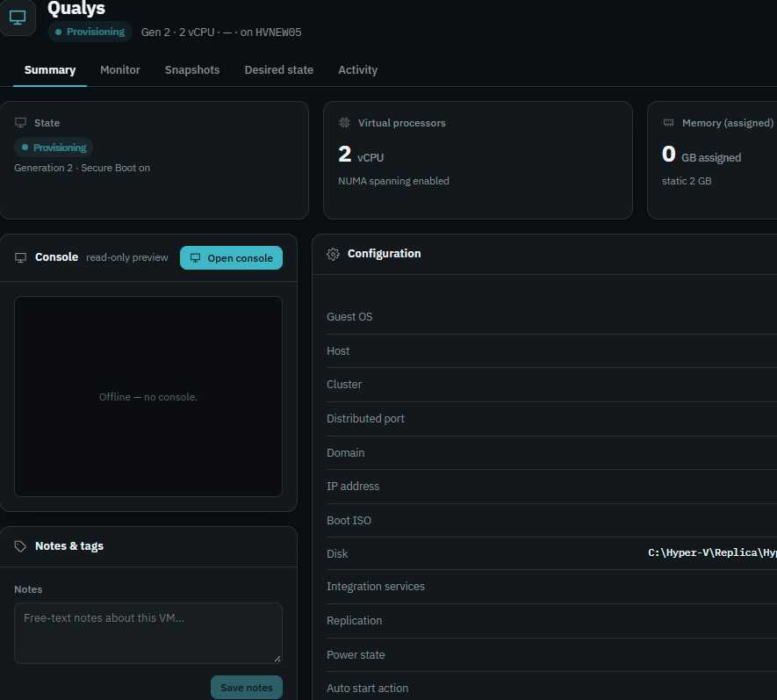
Task: Click the State card monitor icon
Action: [20, 122]
